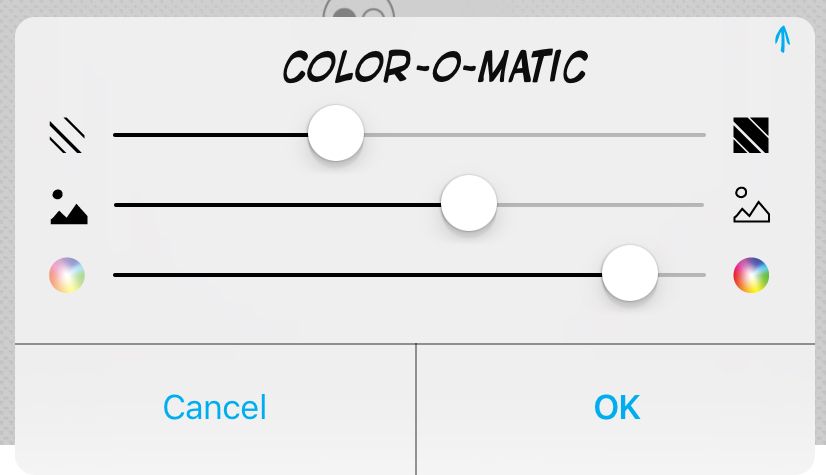Image resolution: width=826 pixels, height=475 pixels.
Task: Select the outlined landscape picture icon
Action: click(x=751, y=205)
